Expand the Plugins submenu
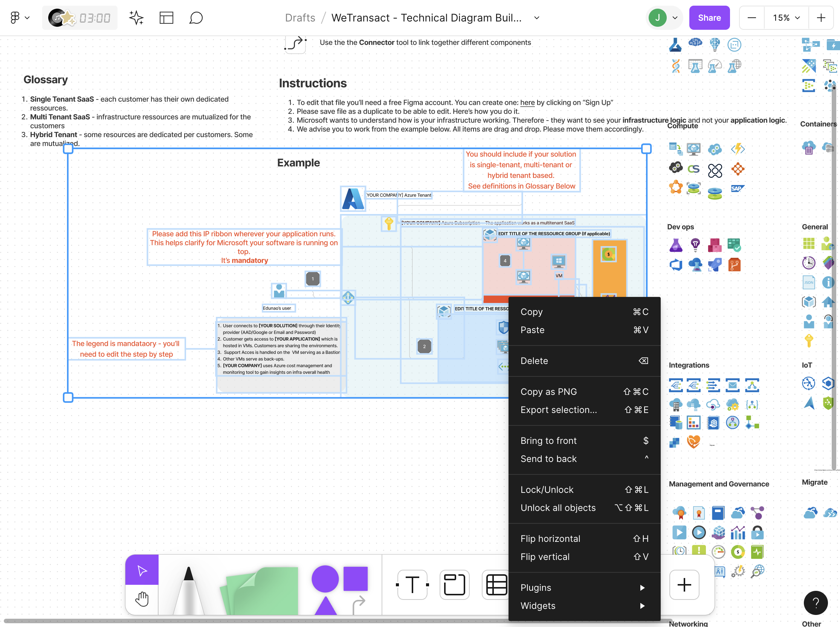This screenshot has width=840, height=627. tap(584, 587)
